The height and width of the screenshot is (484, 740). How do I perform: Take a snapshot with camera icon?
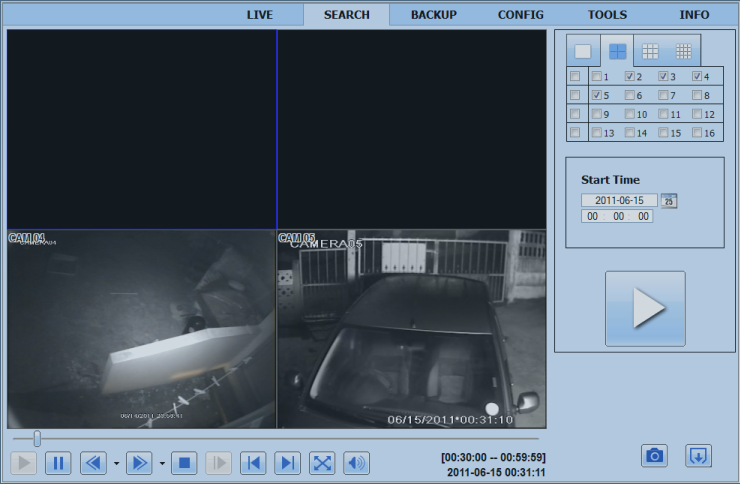(654, 456)
